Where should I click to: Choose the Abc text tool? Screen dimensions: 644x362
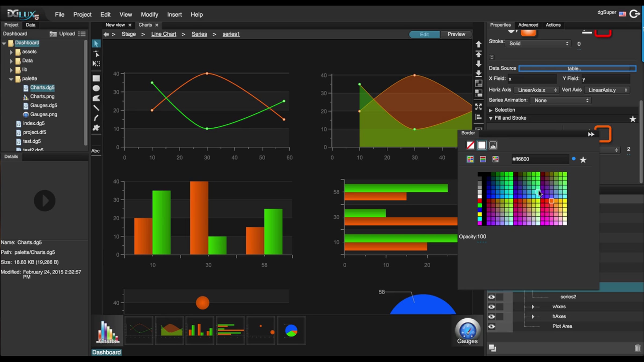point(96,151)
